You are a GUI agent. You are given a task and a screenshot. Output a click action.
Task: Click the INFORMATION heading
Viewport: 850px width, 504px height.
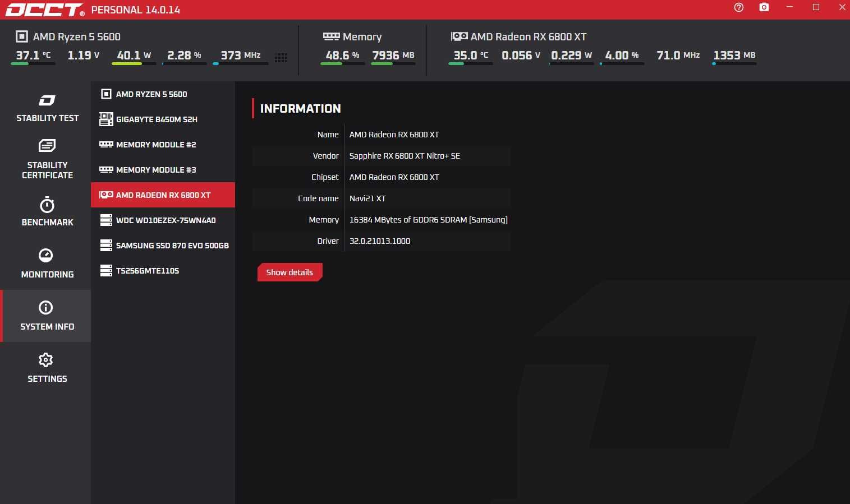301,109
